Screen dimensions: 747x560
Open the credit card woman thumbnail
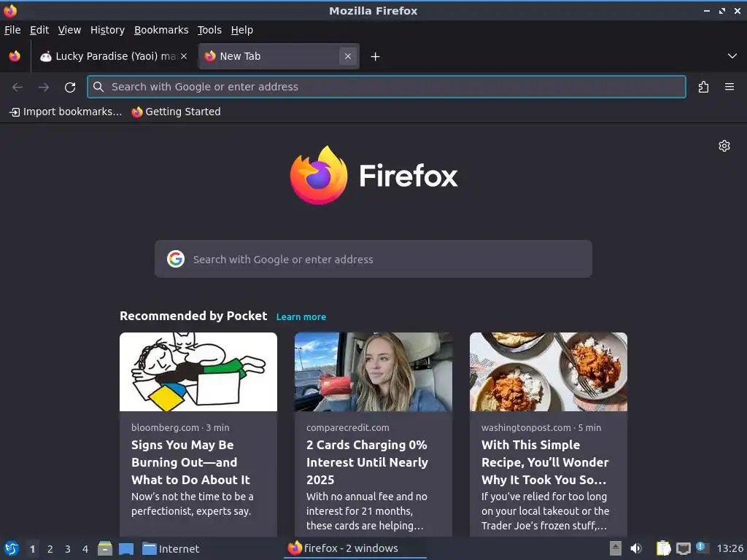(x=373, y=372)
